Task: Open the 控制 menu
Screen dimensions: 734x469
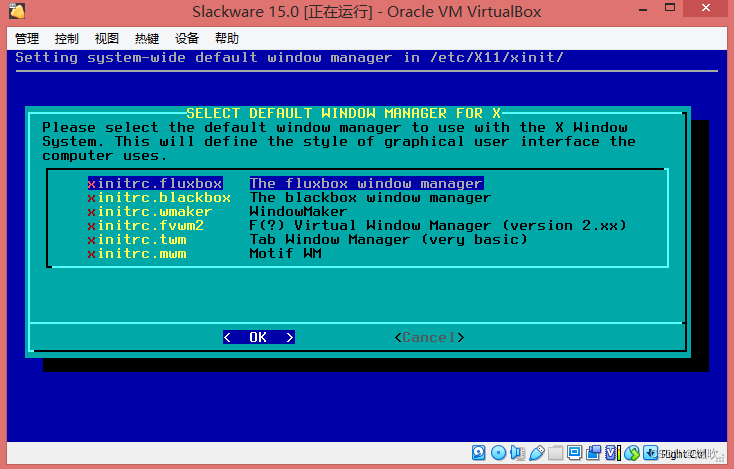Action: click(66, 38)
